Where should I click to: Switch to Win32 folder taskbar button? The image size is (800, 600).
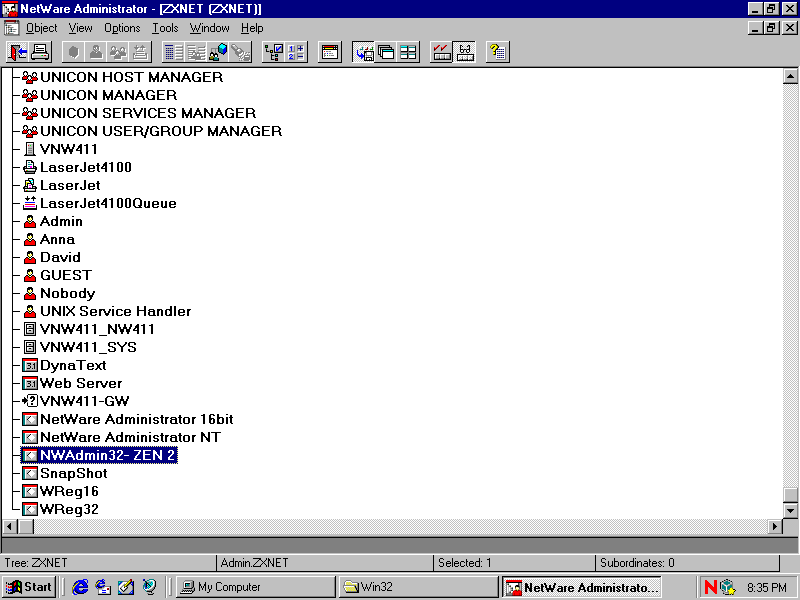417,587
